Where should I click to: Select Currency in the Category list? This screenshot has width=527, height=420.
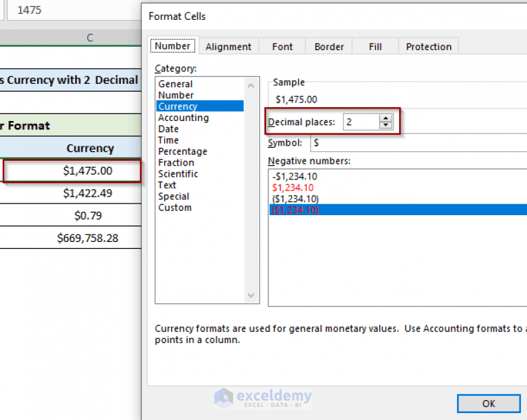[x=200, y=106]
